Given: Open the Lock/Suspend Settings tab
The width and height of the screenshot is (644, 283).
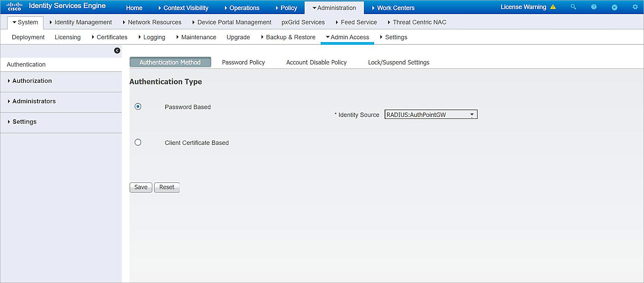Looking at the screenshot, I should point(398,62).
